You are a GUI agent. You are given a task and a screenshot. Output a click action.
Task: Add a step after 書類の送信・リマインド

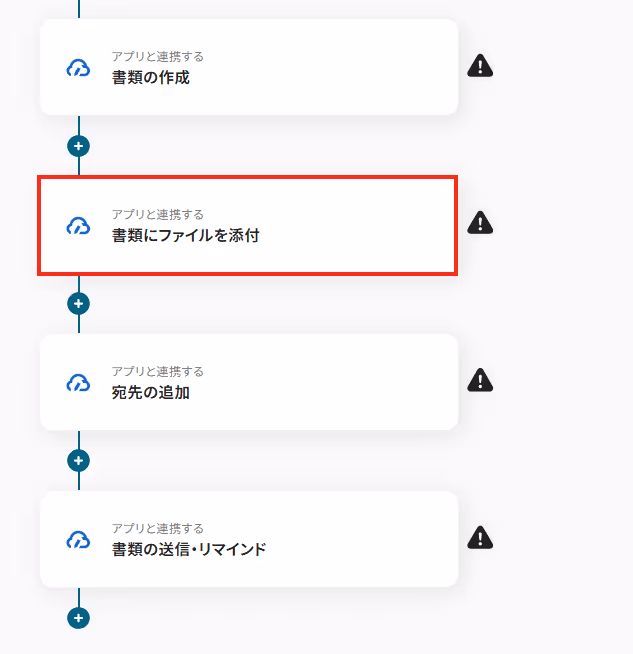tap(78, 618)
